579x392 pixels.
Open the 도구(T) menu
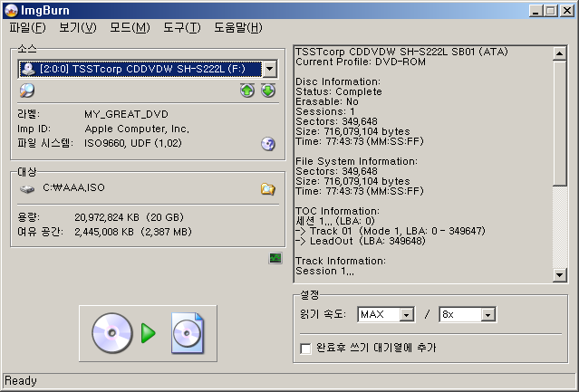(x=182, y=28)
